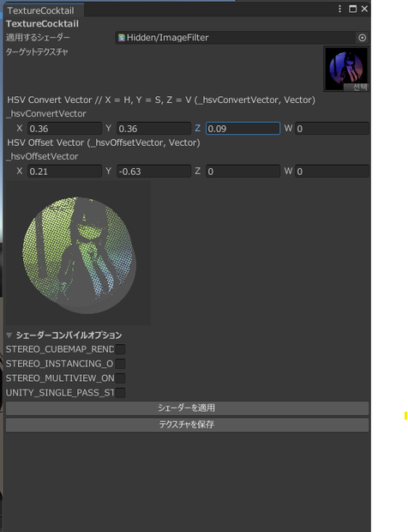Click the _hsvConvertVector X field

[65, 129]
